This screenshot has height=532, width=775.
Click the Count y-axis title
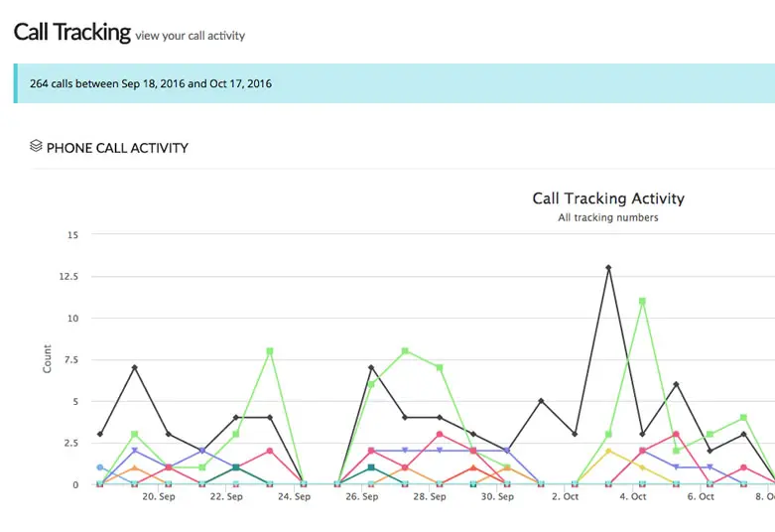[x=48, y=359]
